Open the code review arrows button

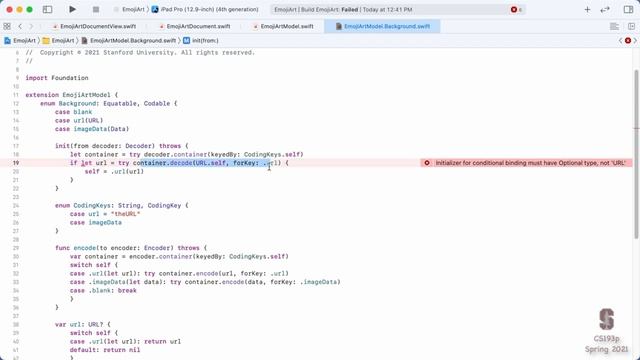[605, 9]
